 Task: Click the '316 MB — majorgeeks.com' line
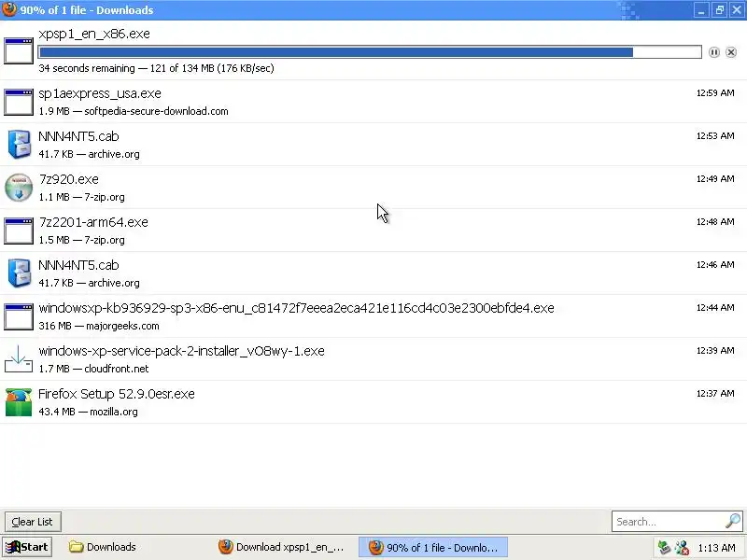99,326
